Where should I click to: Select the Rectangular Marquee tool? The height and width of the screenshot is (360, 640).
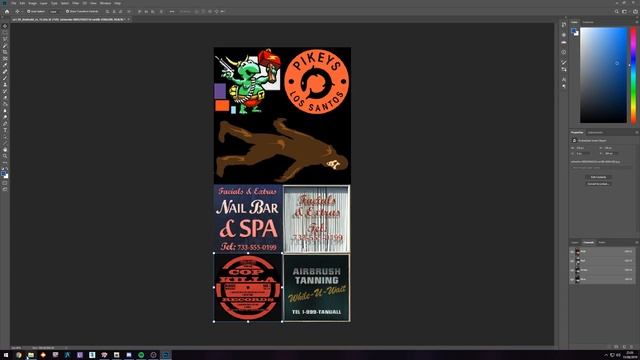(x=5, y=32)
